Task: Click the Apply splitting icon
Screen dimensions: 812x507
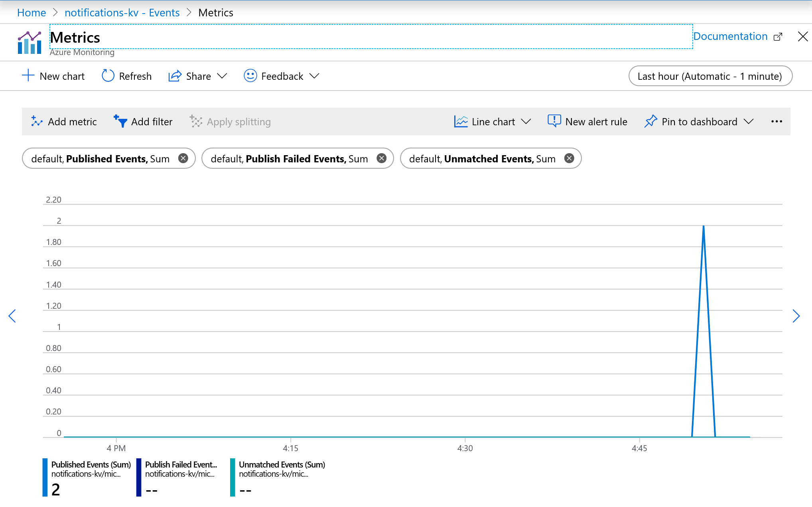Action: click(195, 121)
